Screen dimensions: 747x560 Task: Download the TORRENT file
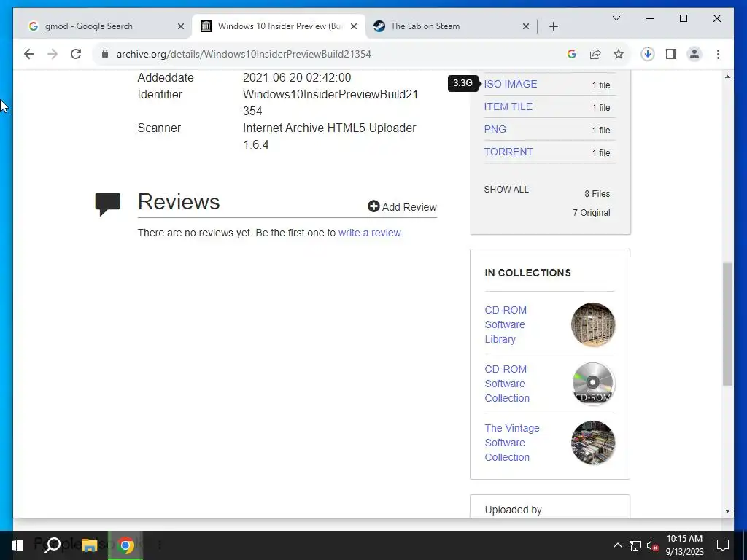[508, 152]
